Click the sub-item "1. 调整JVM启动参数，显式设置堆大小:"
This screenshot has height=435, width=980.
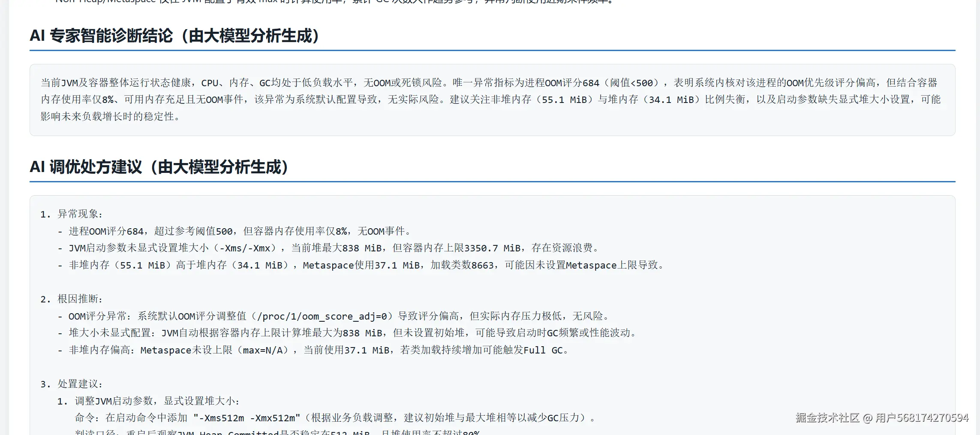148,401
